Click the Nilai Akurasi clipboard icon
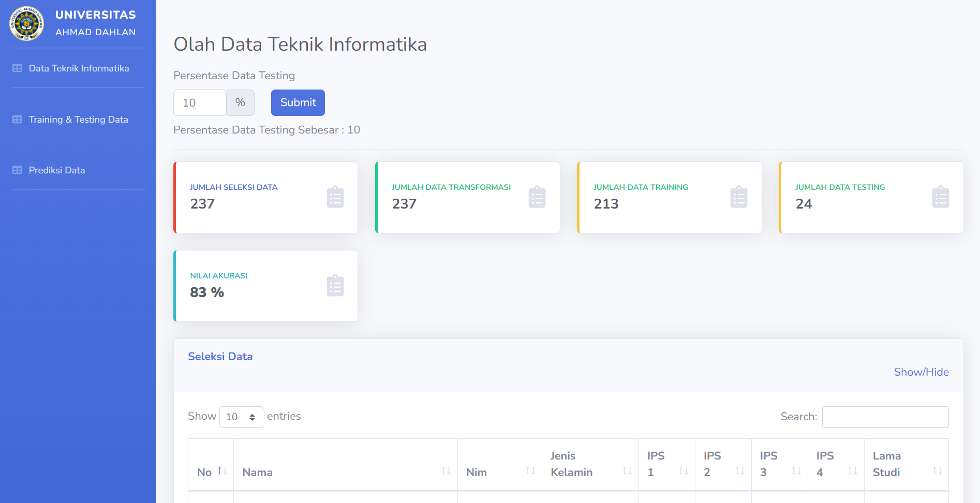The image size is (980, 503). pyautogui.click(x=335, y=285)
